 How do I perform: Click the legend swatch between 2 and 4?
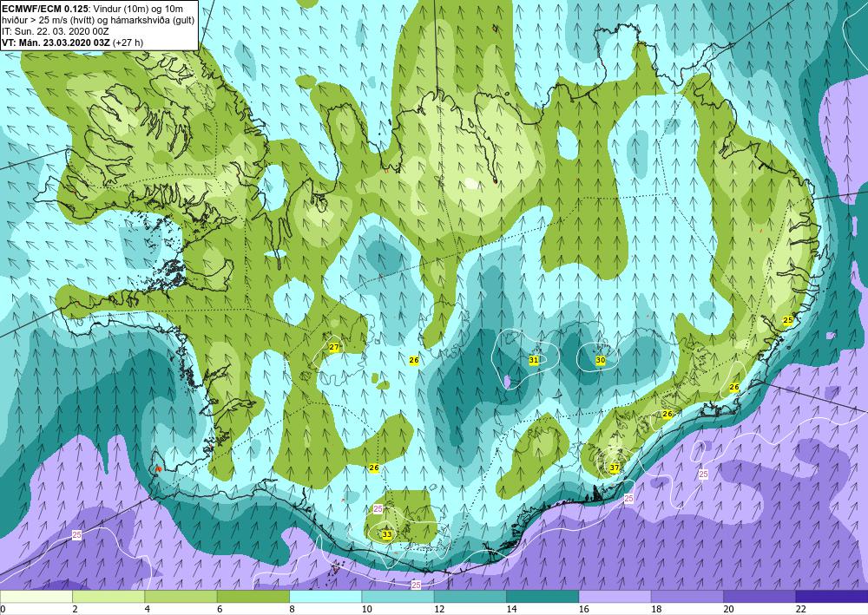click(x=108, y=596)
